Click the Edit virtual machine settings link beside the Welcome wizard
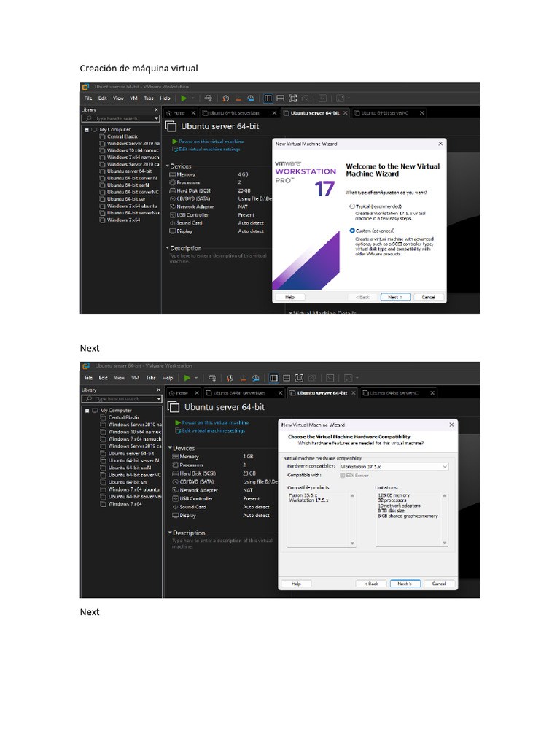Screen dimensions: 560x747 click(x=209, y=149)
